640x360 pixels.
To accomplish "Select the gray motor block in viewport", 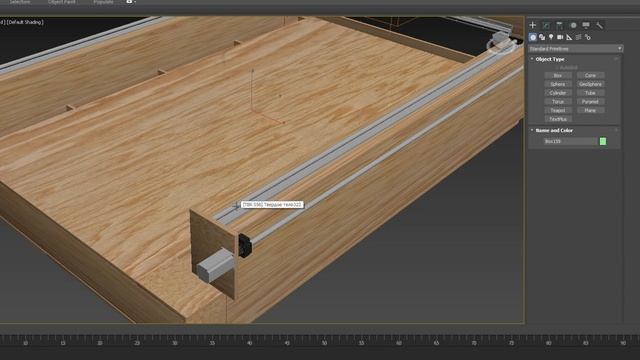I will [x=215, y=265].
